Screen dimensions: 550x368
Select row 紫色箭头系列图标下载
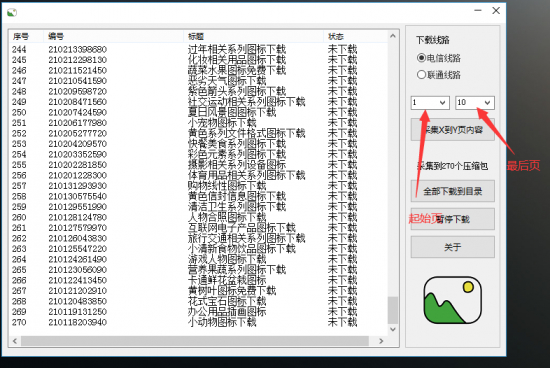(x=199, y=91)
